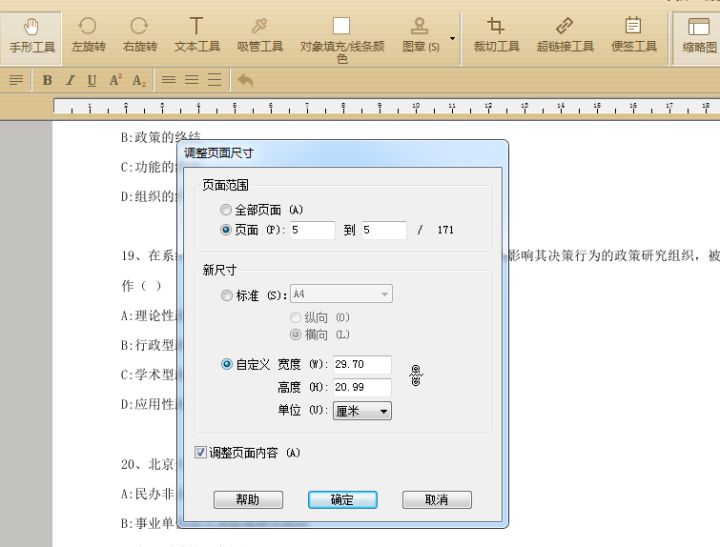This screenshot has width=720, height=547.
Task: Choose Portrait (纵向) orientation
Action: pyautogui.click(x=295, y=317)
